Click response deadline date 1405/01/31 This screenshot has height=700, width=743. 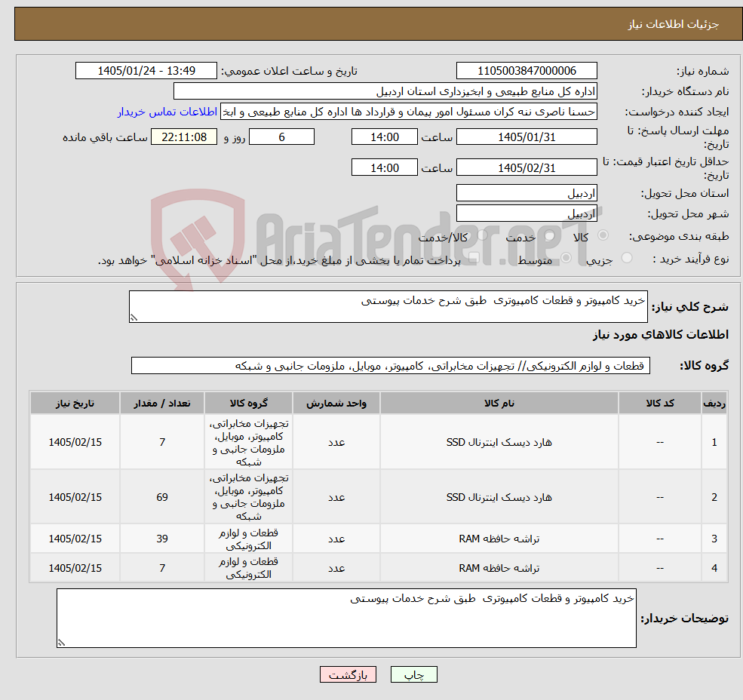[527, 137]
